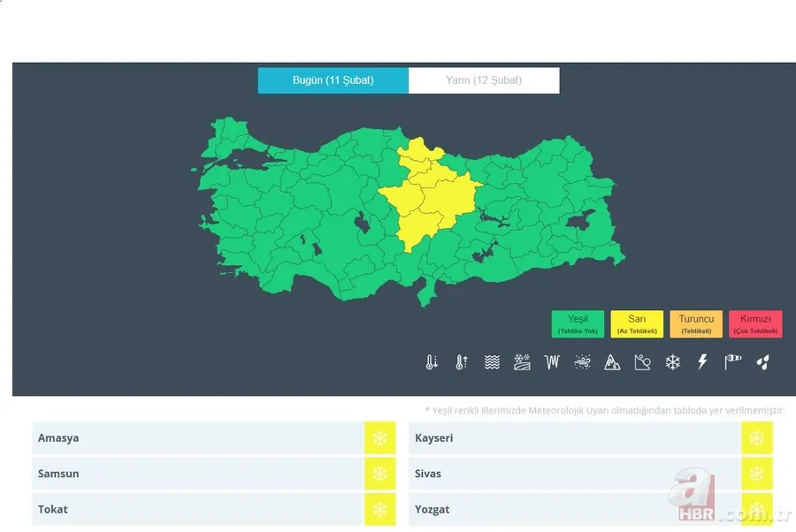
Task: Select the low temperature thermometer icon
Action: (x=431, y=361)
